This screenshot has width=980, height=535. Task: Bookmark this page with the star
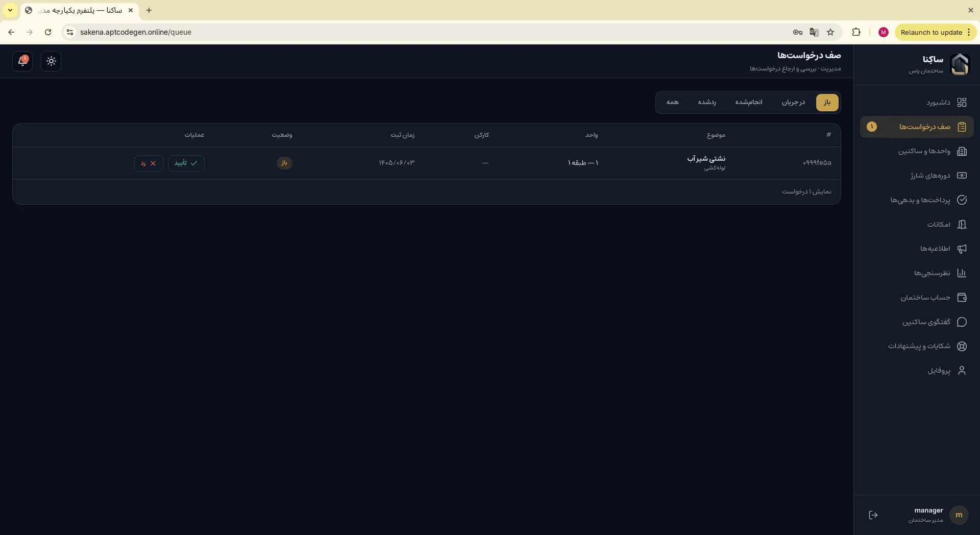pyautogui.click(x=830, y=32)
